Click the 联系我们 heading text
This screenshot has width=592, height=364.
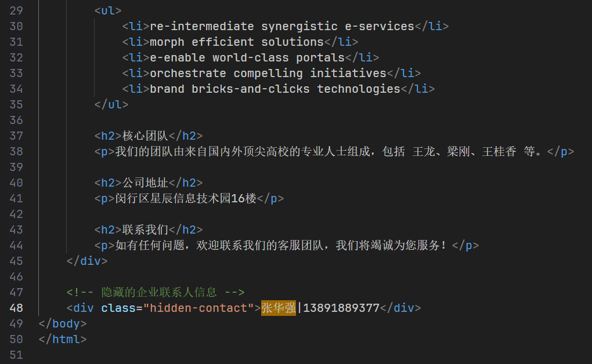pos(145,230)
